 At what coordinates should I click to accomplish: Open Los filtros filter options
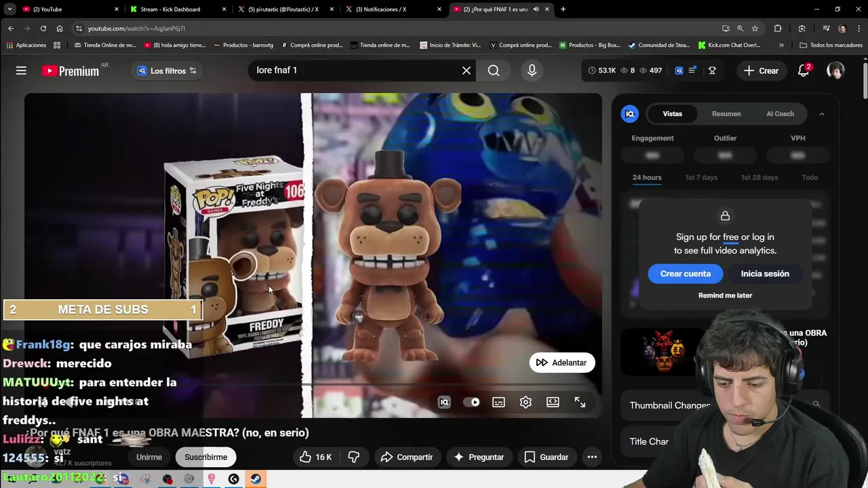167,70
